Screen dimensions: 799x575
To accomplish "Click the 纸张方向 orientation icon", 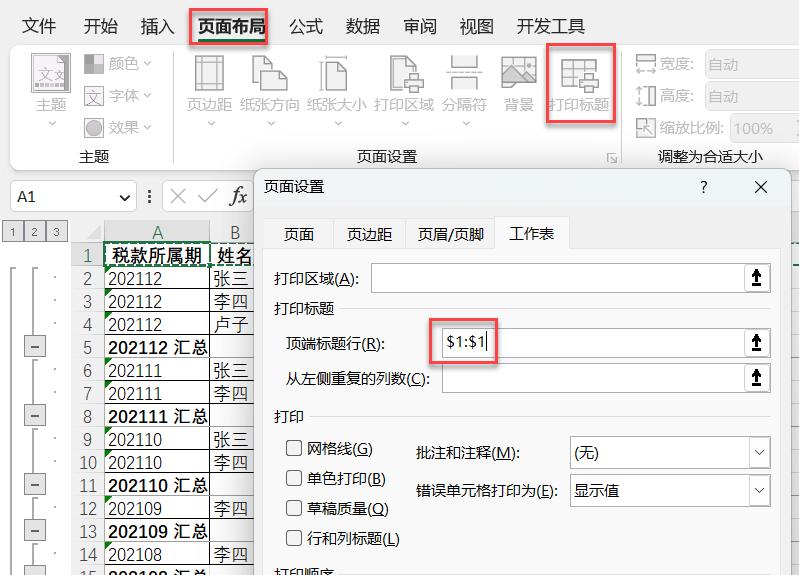I will coord(270,74).
